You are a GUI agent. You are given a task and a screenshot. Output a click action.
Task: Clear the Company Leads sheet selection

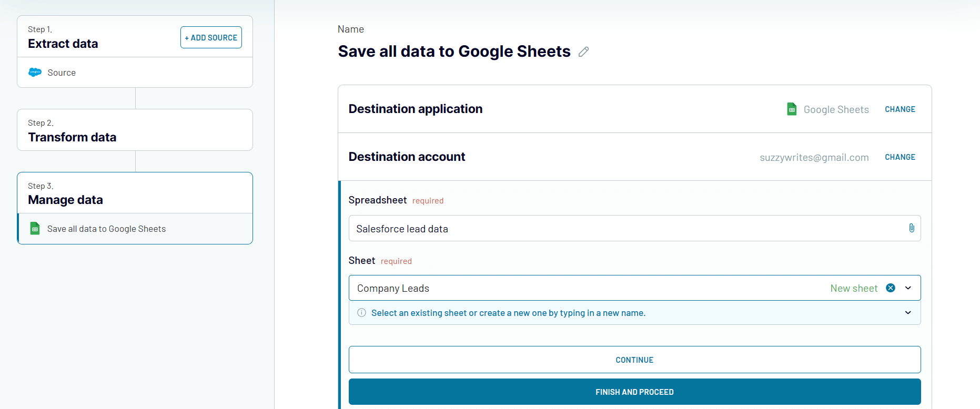(x=891, y=288)
